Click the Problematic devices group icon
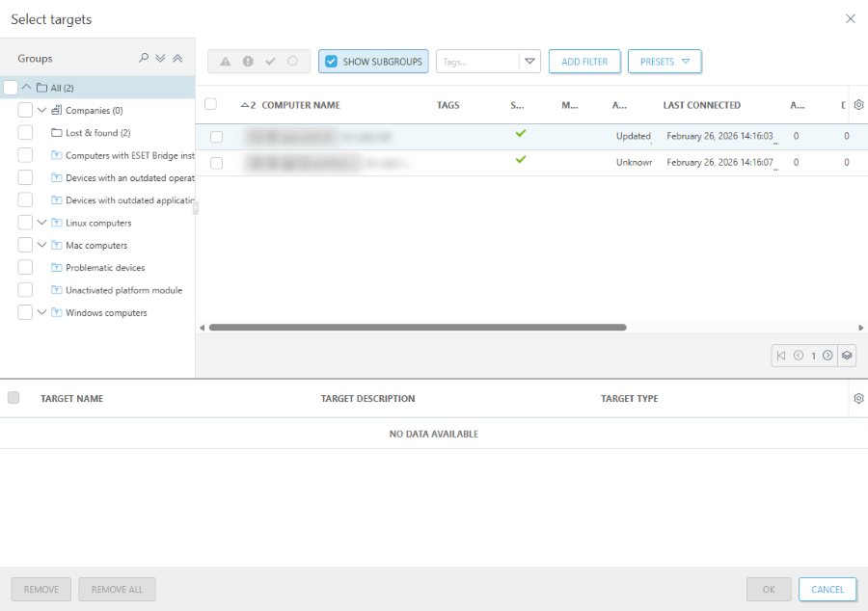 [x=57, y=268]
